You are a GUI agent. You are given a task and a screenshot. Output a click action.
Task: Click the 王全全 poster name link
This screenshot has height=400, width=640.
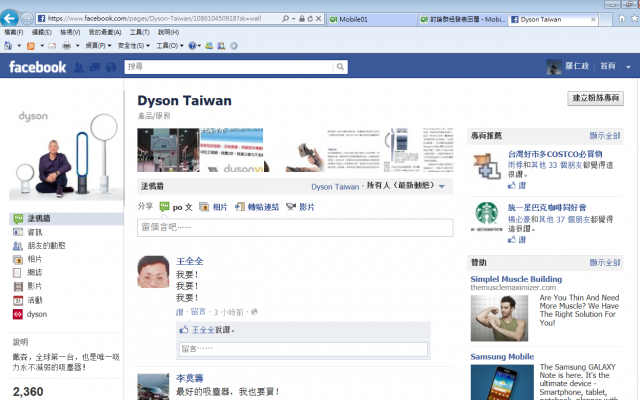coord(189,261)
